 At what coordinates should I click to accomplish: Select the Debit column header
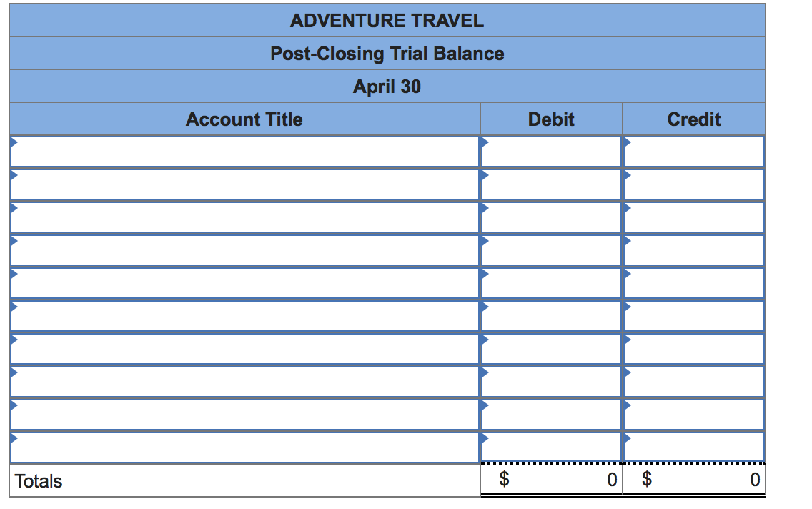[x=551, y=119]
